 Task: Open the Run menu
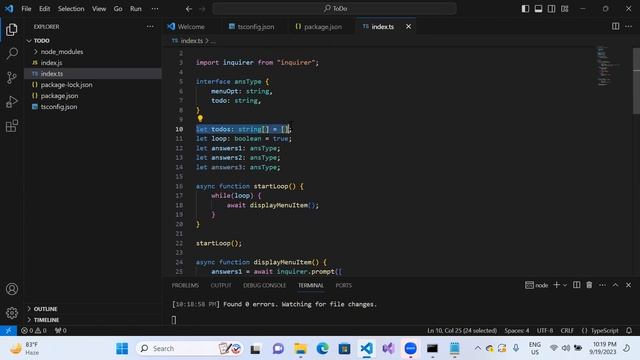click(x=136, y=9)
